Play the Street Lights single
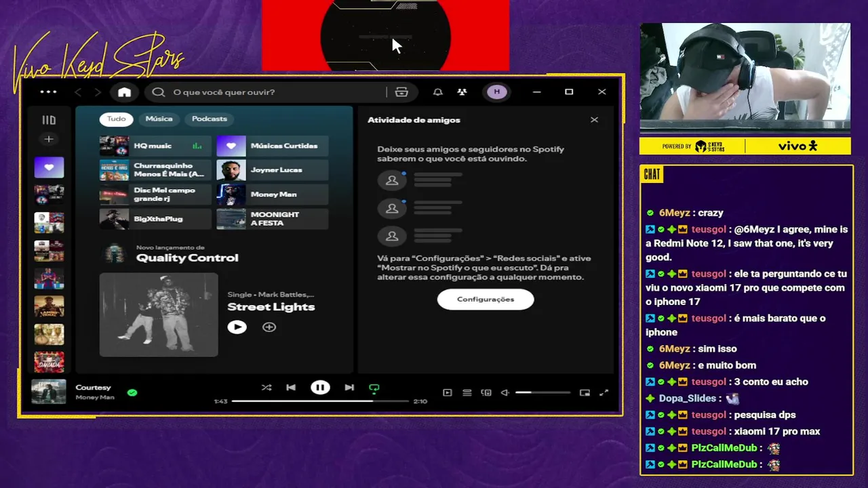This screenshot has width=868, height=488. pyautogui.click(x=237, y=327)
